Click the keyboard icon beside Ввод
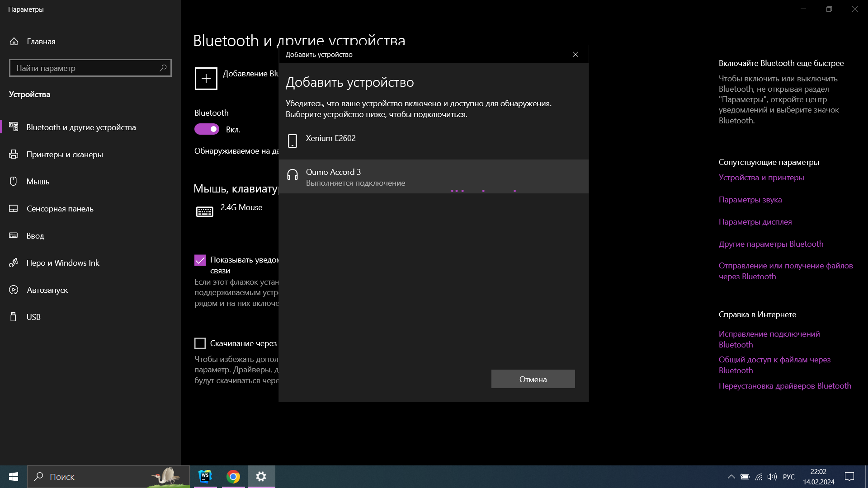The image size is (868, 488). click(x=14, y=235)
